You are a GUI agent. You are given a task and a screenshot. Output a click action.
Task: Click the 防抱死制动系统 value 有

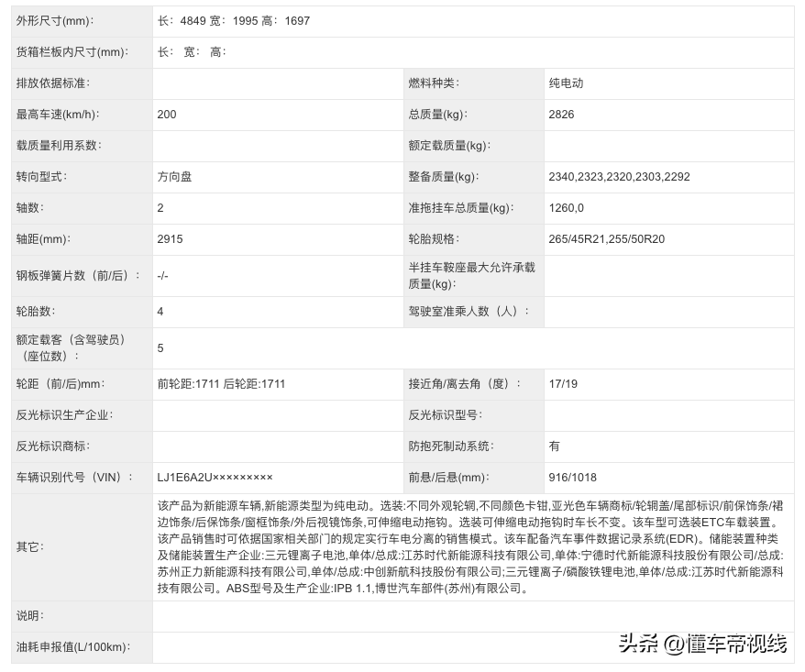coord(555,446)
